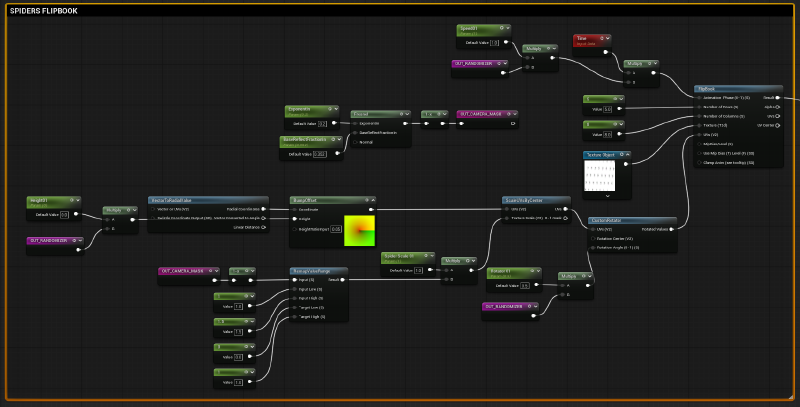Click the Flipbook Clamp Anim input pin
The image size is (800, 407).
[698, 161]
